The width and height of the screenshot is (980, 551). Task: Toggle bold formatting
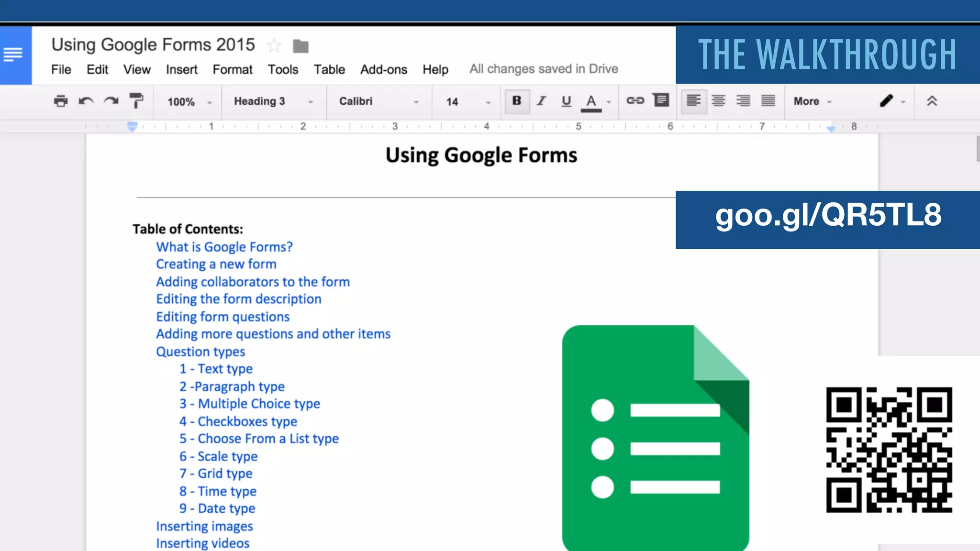click(x=517, y=101)
